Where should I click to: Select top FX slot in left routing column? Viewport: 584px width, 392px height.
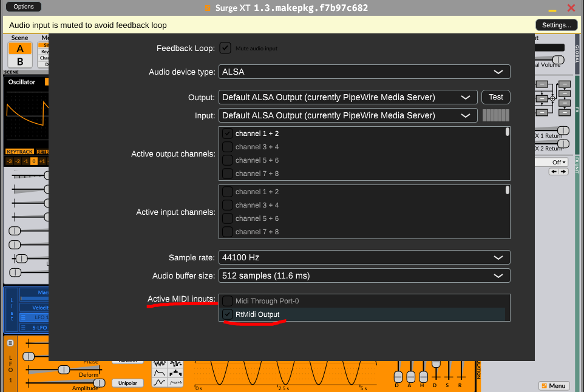click(542, 84)
